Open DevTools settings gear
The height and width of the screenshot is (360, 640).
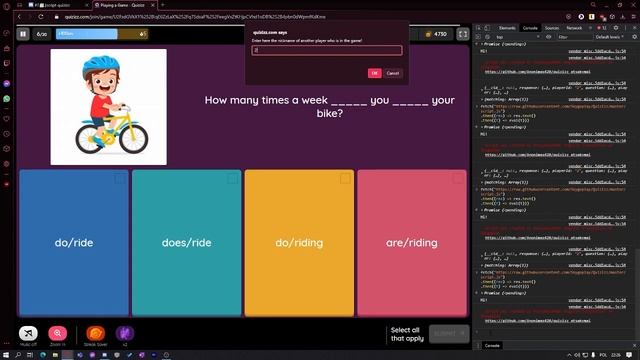click(x=616, y=28)
